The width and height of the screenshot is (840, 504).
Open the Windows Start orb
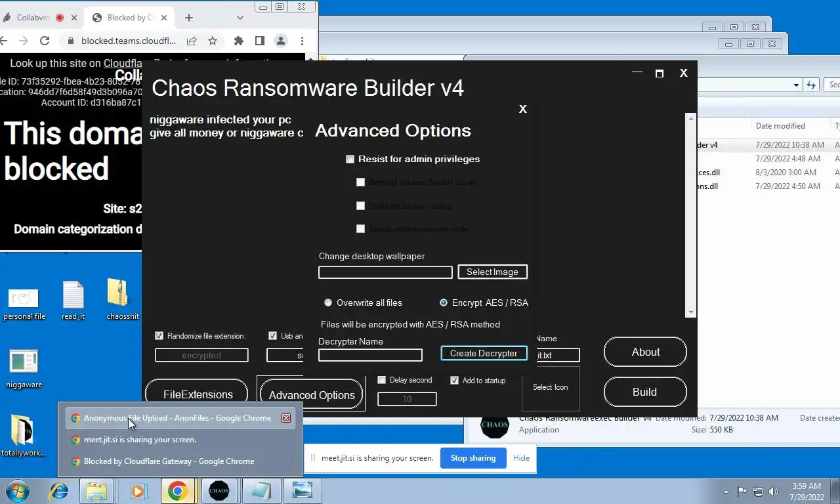pos(16,491)
